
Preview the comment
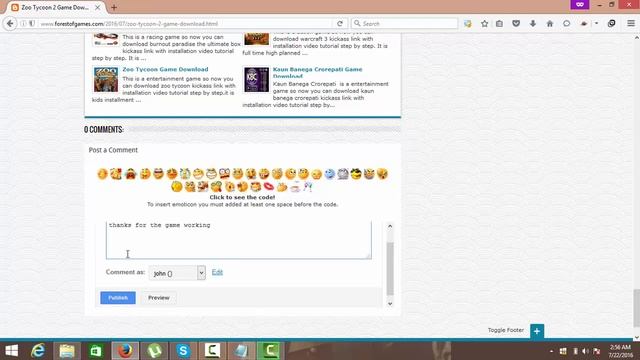158,298
